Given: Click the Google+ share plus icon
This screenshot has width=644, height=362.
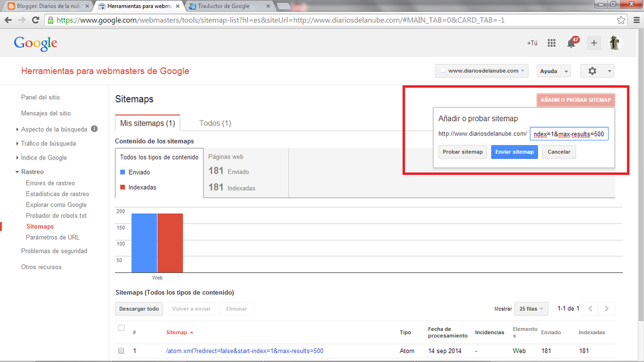Looking at the screenshot, I should click(x=594, y=44).
